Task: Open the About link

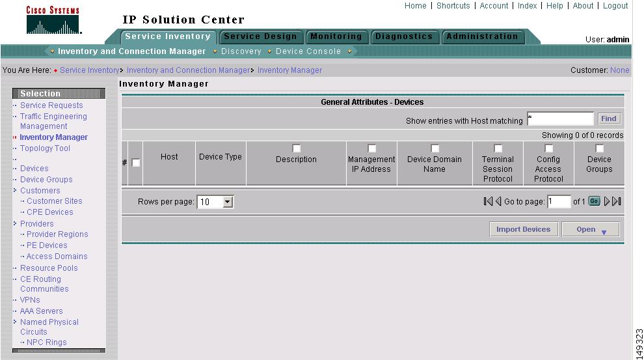Action: point(583,6)
